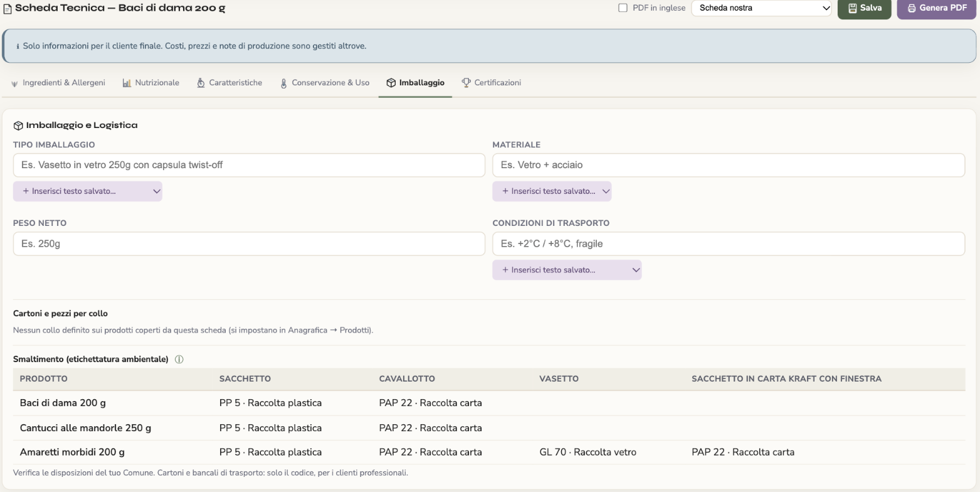Click PAP 22 cell in the kraft bag column
This screenshot has width=980, height=492.
743,452
